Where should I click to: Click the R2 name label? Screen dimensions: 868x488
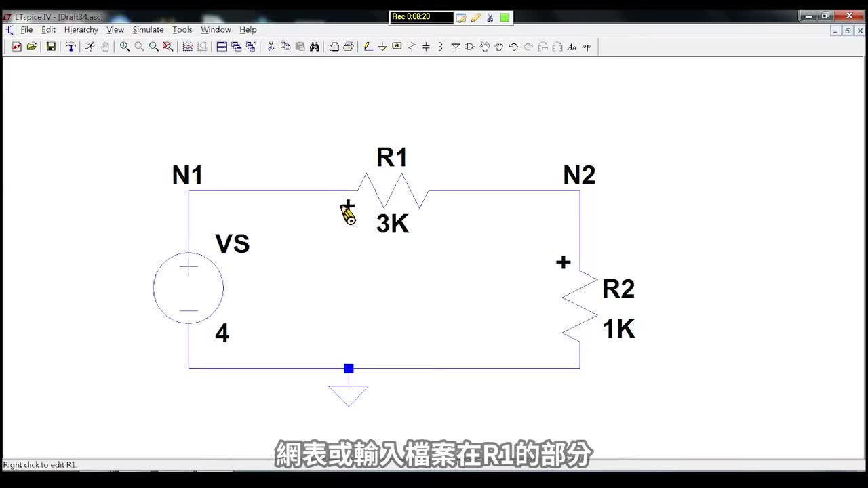[x=618, y=289]
